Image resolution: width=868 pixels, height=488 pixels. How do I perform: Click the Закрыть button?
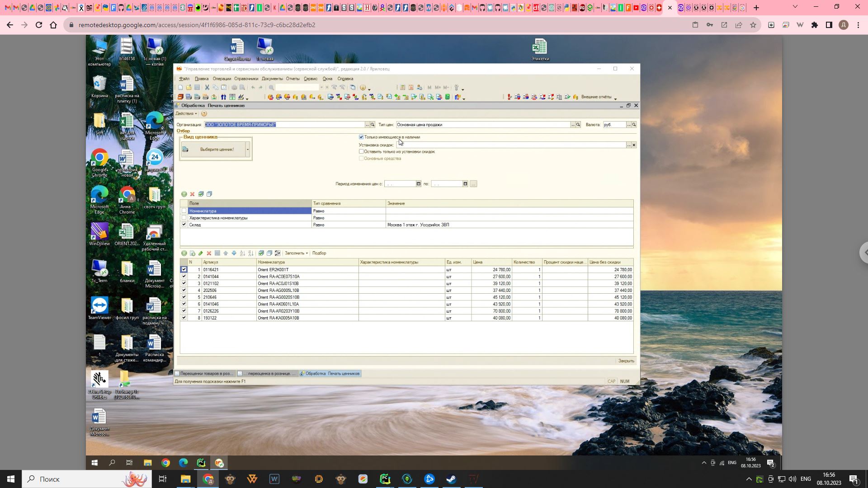[x=626, y=361]
